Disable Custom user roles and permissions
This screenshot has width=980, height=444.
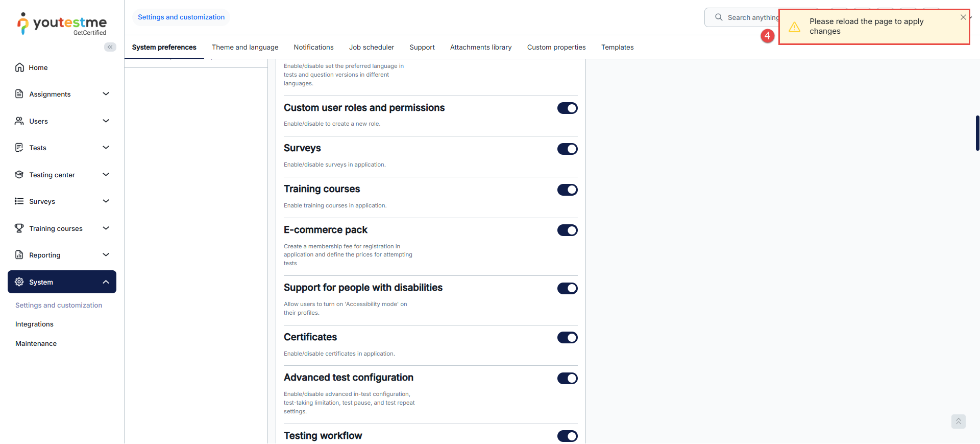(x=567, y=108)
